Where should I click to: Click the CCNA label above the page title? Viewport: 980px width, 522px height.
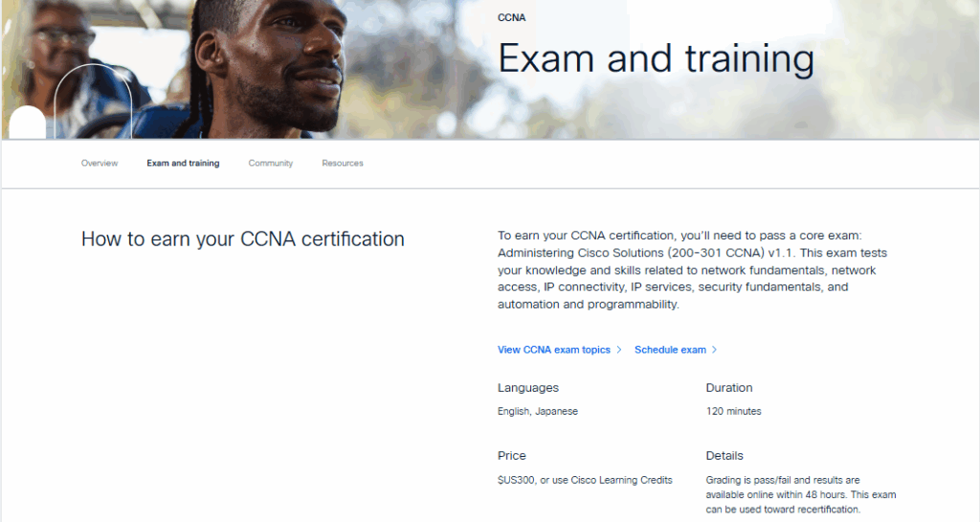pos(511,18)
